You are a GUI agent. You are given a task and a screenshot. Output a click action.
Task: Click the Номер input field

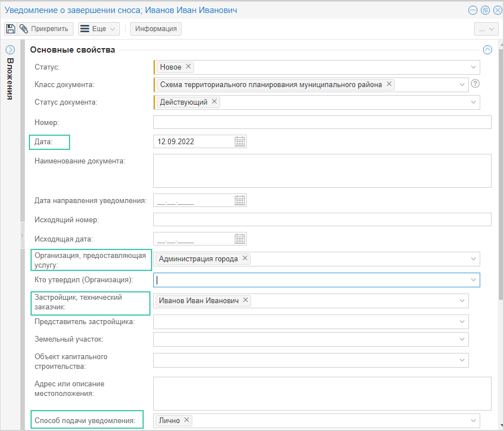322,122
